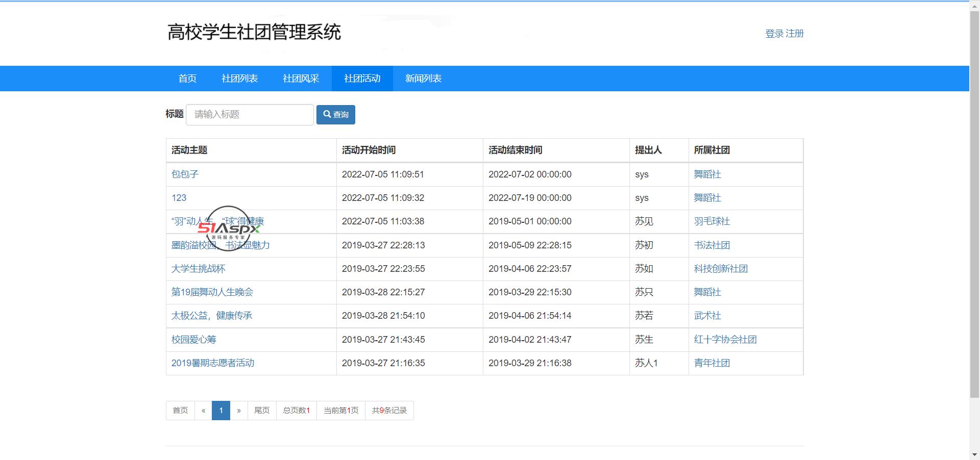Click the 查询 search button with magnifier icon
This screenshot has height=460, width=980.
click(x=335, y=114)
